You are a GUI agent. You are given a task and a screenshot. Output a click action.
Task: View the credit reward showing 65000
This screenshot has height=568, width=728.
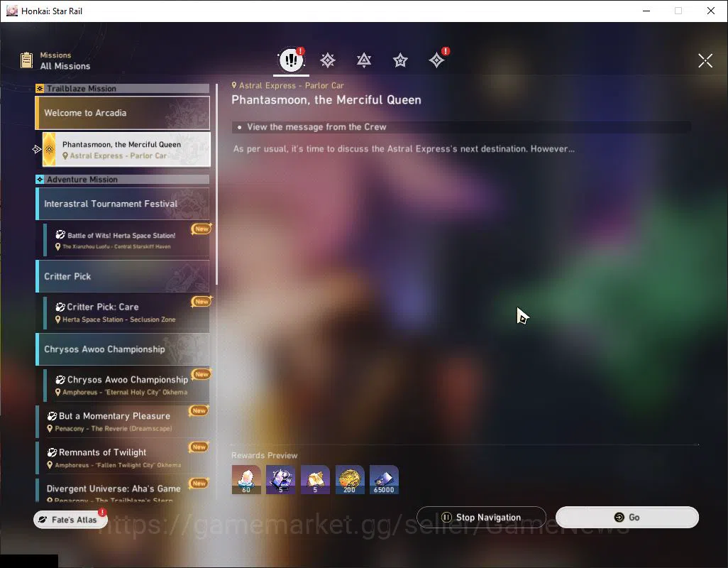(x=384, y=480)
